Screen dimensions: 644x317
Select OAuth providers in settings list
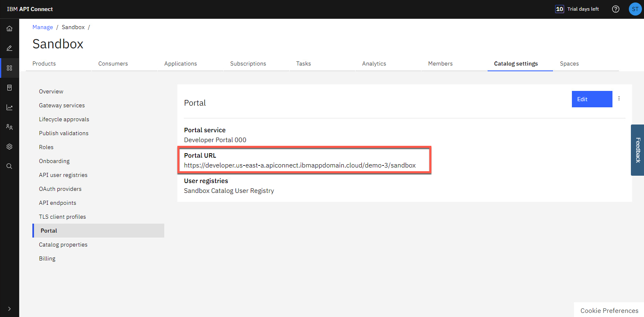coord(60,189)
